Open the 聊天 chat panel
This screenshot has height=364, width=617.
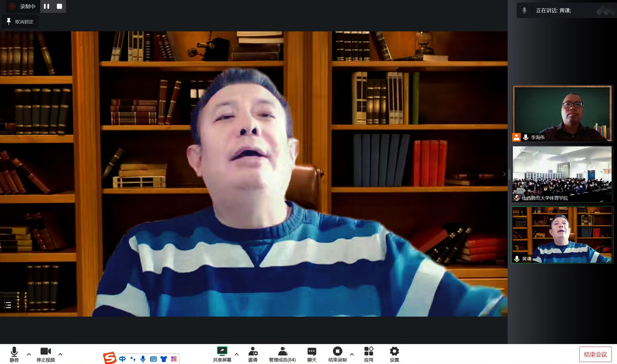click(312, 354)
